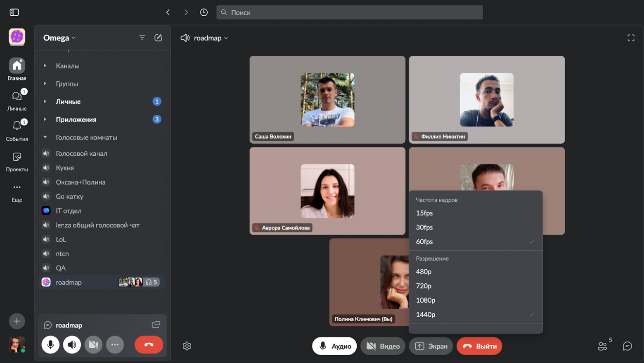Screen dimensions: 644x363
Task: Enter fullscreen mode for the call
Action: click(x=631, y=38)
